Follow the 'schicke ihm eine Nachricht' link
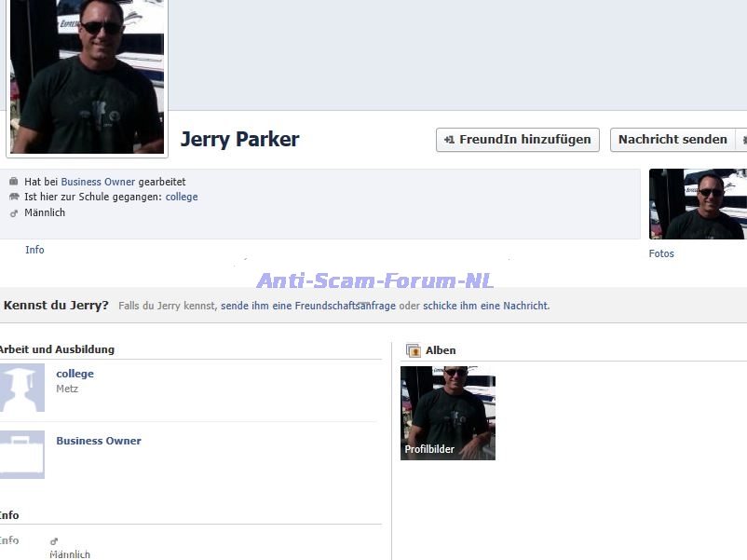The height and width of the screenshot is (560, 747). pos(485,306)
